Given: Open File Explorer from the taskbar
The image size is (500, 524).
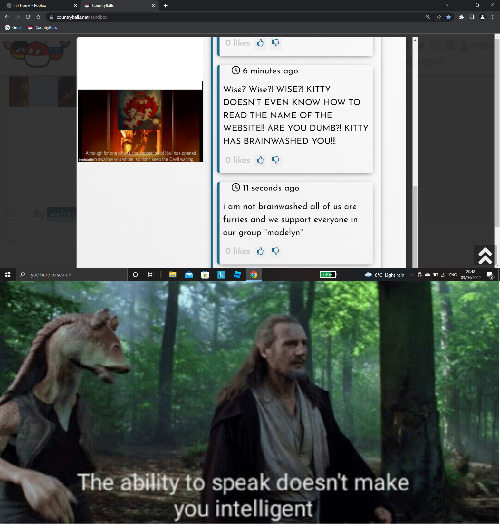Looking at the screenshot, I should point(173,275).
